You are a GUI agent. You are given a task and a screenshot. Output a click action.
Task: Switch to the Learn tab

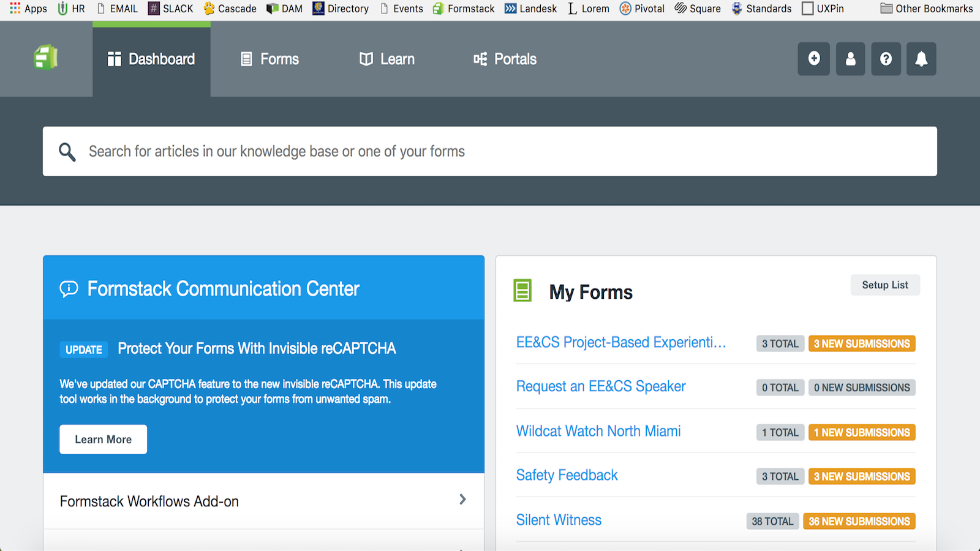click(387, 59)
